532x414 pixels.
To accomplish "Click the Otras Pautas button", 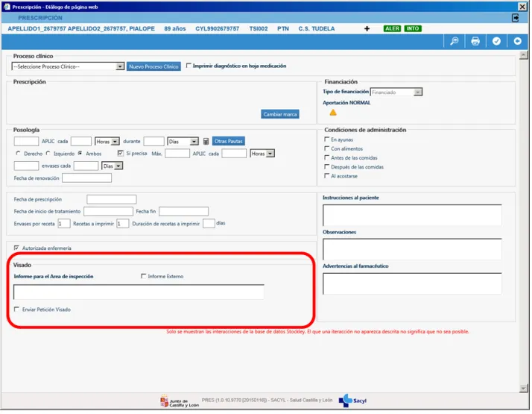I will (x=229, y=141).
